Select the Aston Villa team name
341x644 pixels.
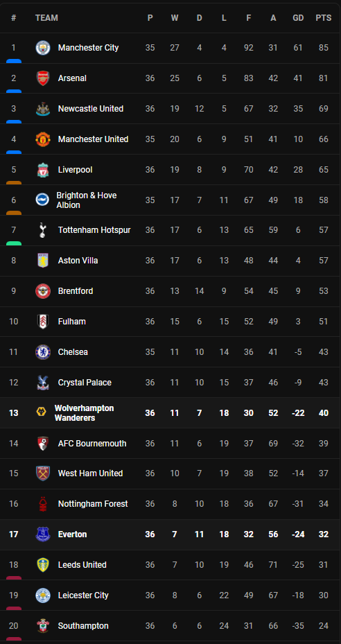[78, 261]
